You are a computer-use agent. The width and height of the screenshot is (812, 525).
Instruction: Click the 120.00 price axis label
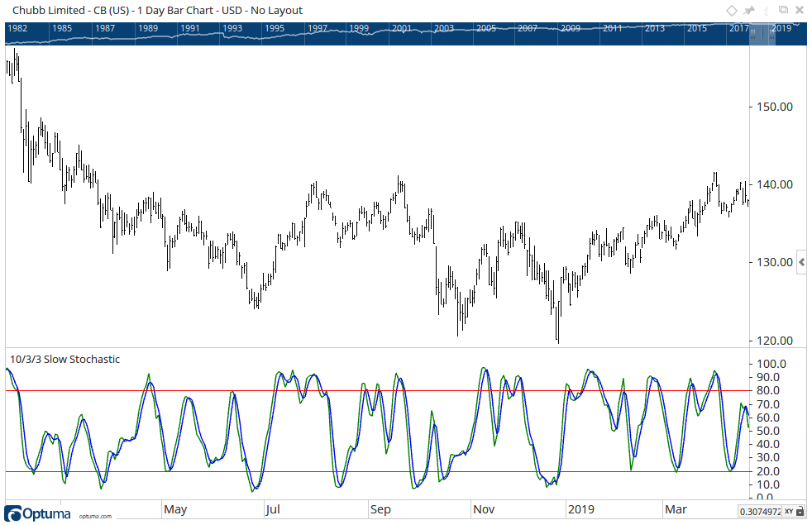(x=775, y=340)
